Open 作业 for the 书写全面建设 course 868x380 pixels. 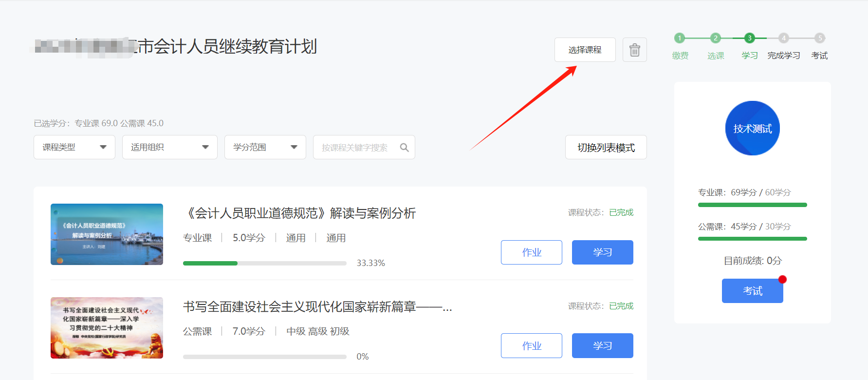[531, 346]
